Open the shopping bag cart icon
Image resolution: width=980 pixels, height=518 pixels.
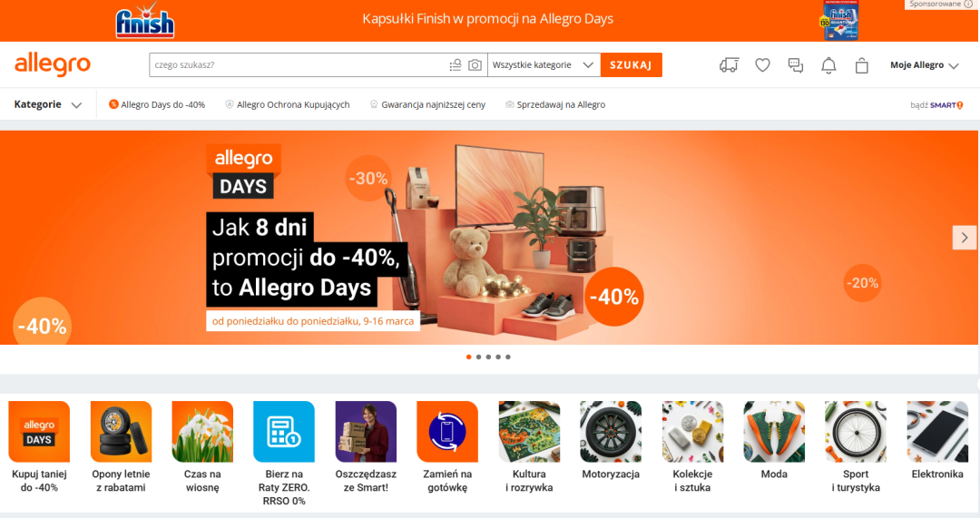tap(862, 65)
